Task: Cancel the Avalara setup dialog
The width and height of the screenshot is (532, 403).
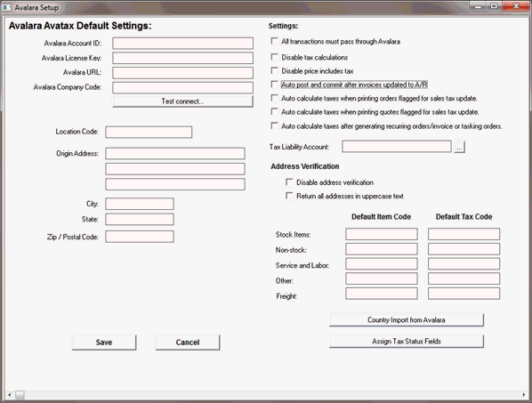Action: tap(188, 343)
